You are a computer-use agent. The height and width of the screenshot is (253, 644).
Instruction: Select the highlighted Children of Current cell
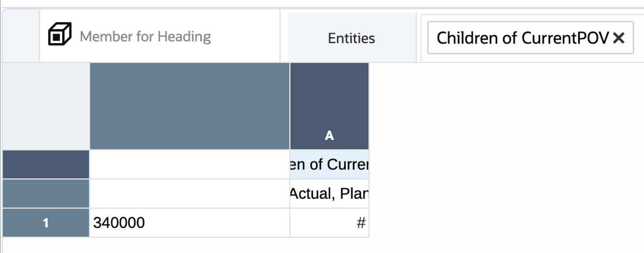coord(329,164)
